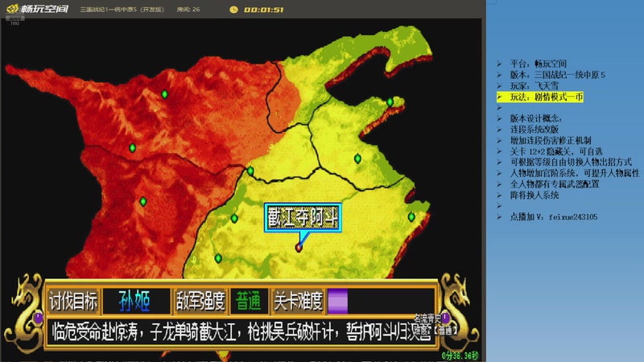Click the 讨伐目标 label
The height and width of the screenshot is (362, 644).
click(x=73, y=301)
